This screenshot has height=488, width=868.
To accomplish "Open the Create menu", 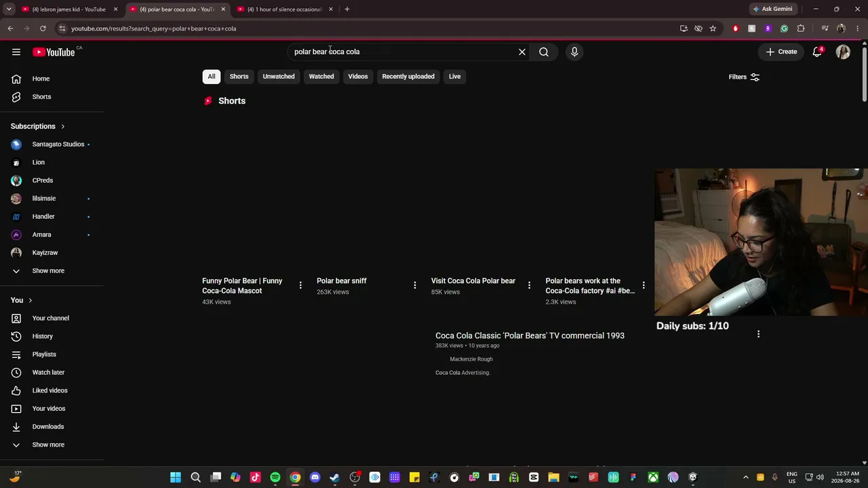I will click(781, 52).
